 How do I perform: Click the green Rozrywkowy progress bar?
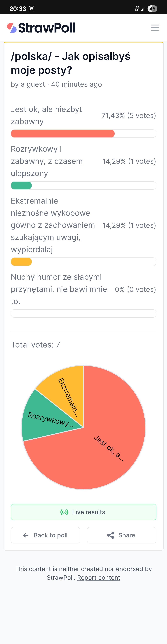21,185
